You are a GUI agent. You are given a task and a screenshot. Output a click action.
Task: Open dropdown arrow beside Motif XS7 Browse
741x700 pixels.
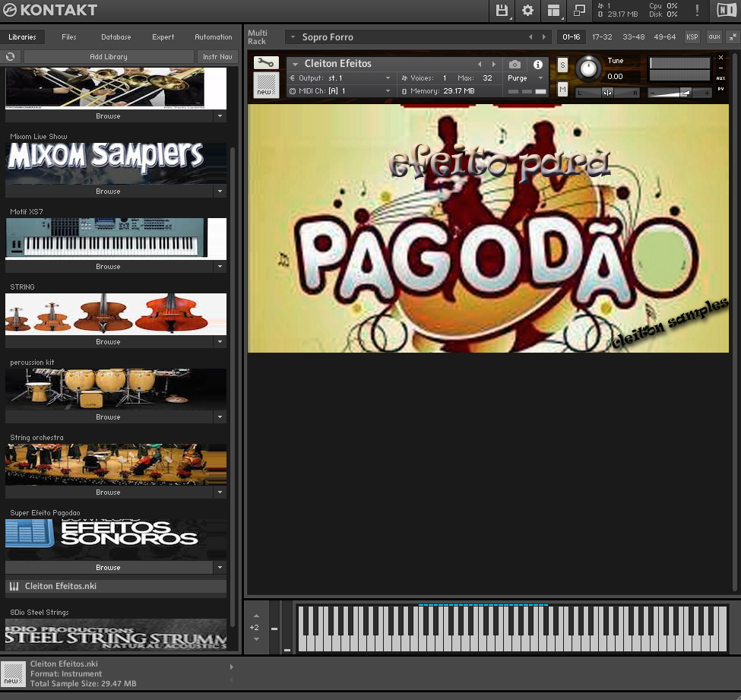pyautogui.click(x=220, y=266)
